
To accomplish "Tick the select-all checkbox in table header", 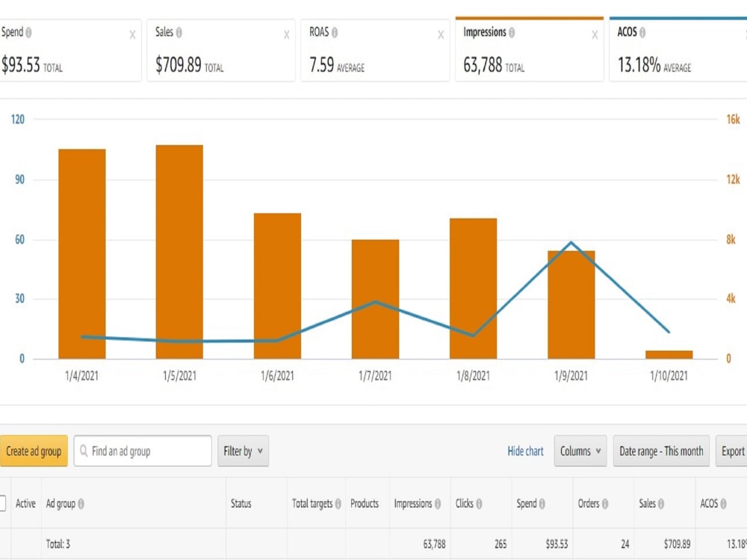I will (x=2, y=503).
